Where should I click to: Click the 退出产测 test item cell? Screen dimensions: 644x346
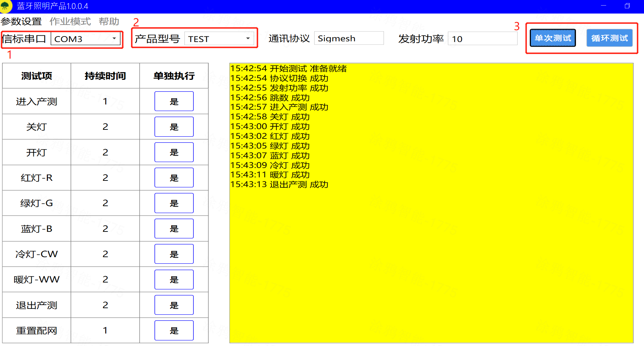click(x=36, y=305)
